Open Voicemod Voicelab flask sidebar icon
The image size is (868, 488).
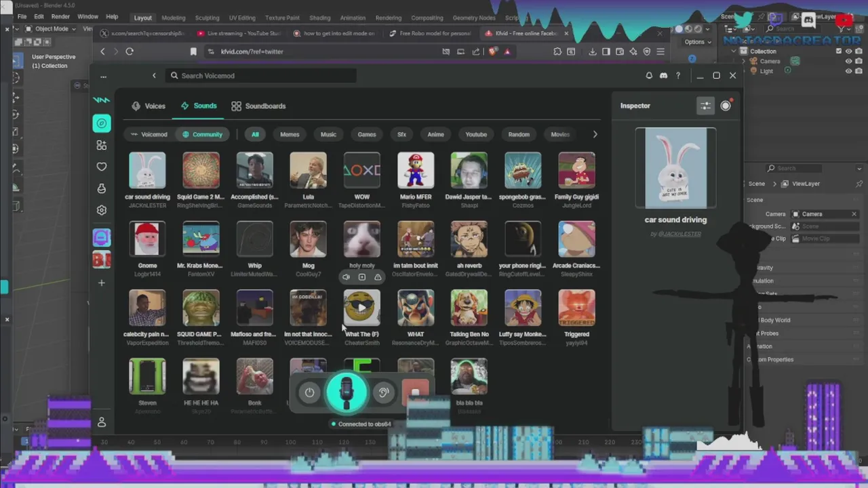(x=102, y=188)
